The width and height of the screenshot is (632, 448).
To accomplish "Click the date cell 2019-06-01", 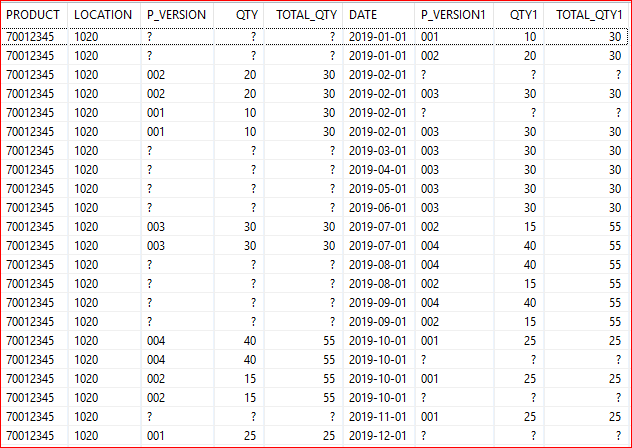I will (x=378, y=207).
